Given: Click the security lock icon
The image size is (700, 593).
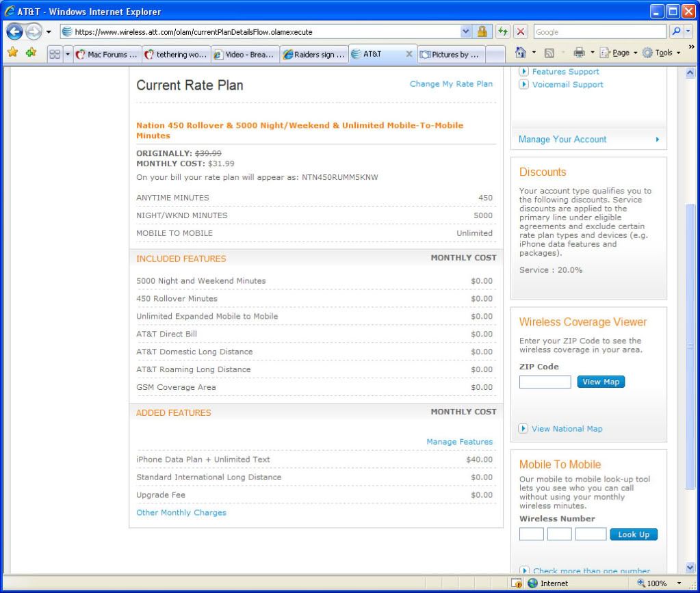Looking at the screenshot, I should click(482, 31).
